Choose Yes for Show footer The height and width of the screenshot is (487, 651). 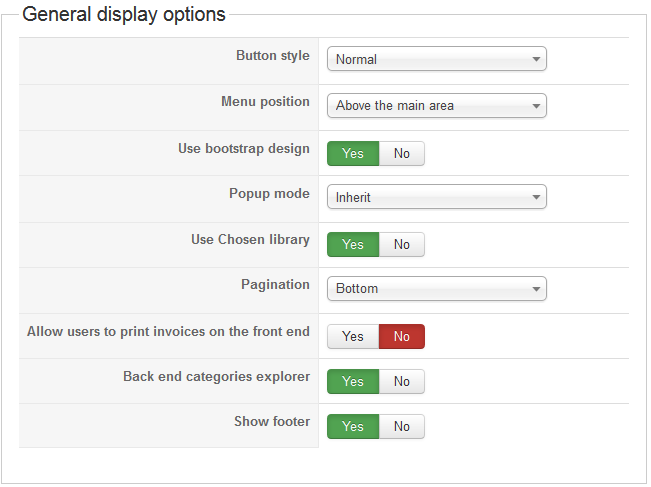tap(353, 426)
